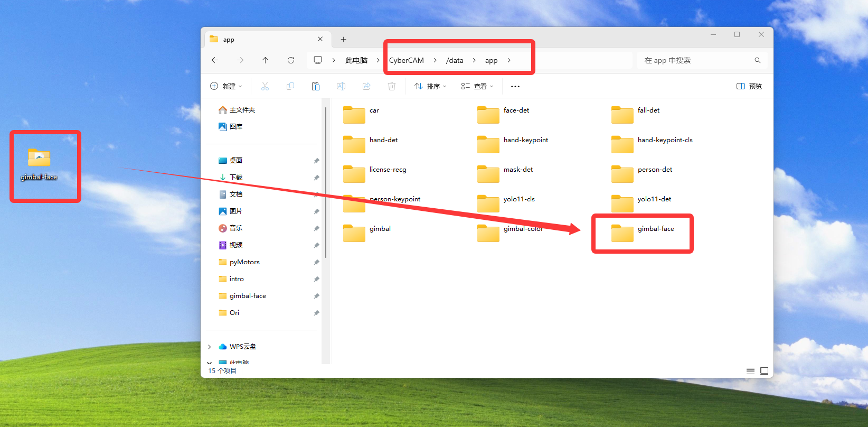Image resolution: width=868 pixels, height=427 pixels.
Task: Click 此电脑 in the address breadcrumb
Action: pos(356,60)
